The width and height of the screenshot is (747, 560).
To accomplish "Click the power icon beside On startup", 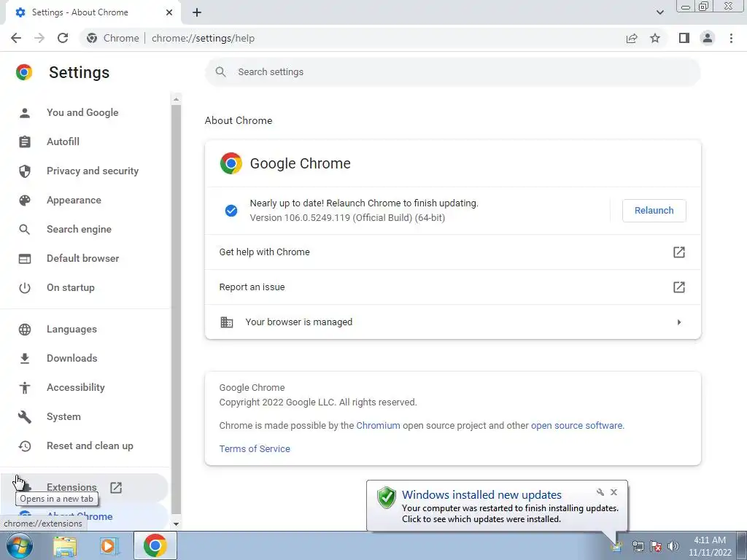I will click(x=24, y=287).
